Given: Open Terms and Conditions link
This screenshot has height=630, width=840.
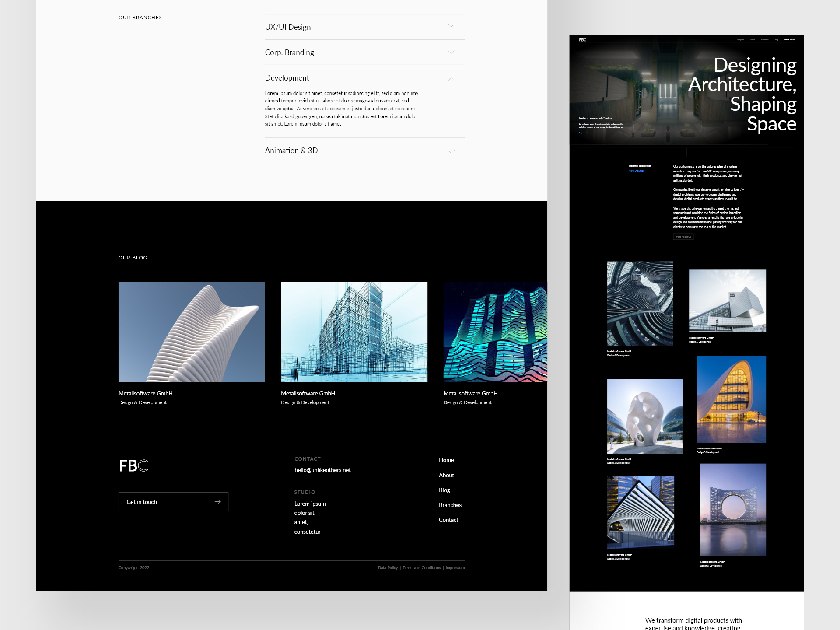Looking at the screenshot, I should [421, 568].
